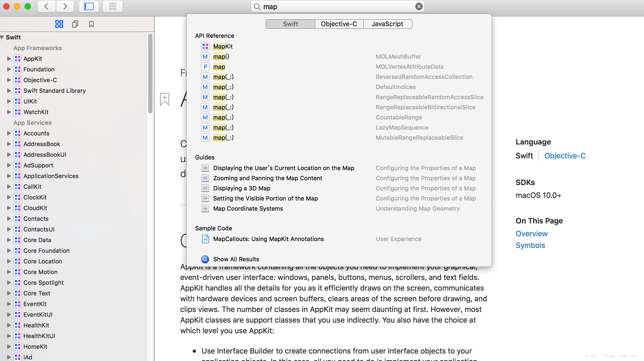
Task: Collapse the Swift section triangle
Action: [2, 37]
